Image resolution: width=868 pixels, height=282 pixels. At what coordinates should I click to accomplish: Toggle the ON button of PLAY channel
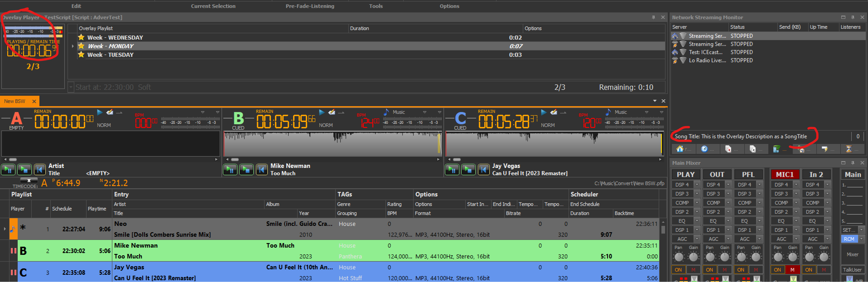[x=678, y=270]
